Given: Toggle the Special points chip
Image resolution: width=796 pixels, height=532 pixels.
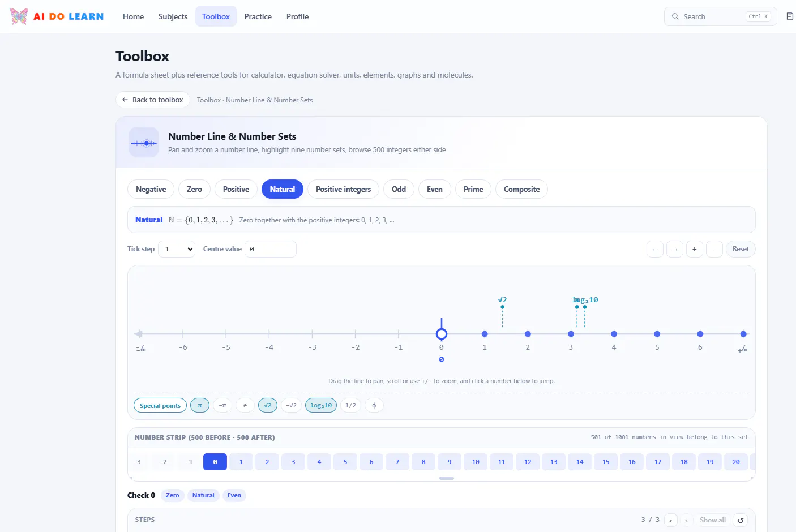Looking at the screenshot, I should 160,405.
